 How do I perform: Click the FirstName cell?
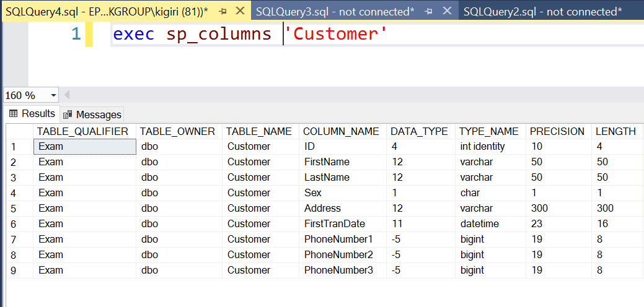343,162
